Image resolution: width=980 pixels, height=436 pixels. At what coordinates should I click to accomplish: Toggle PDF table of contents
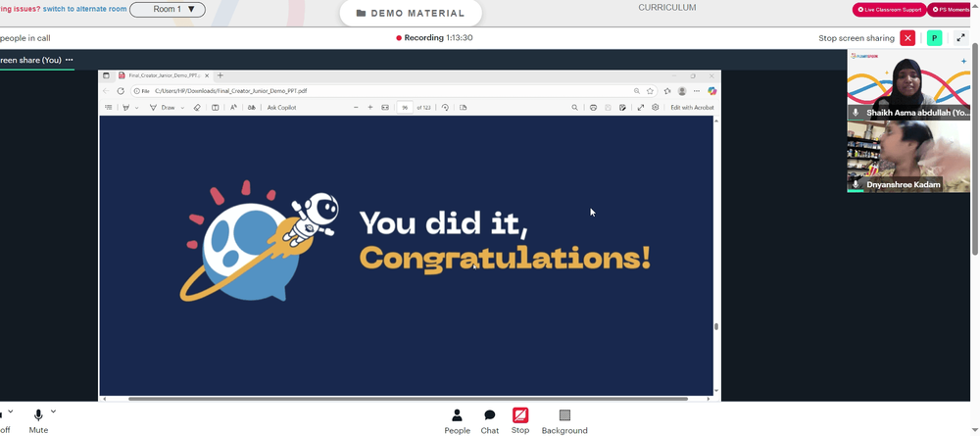click(108, 108)
